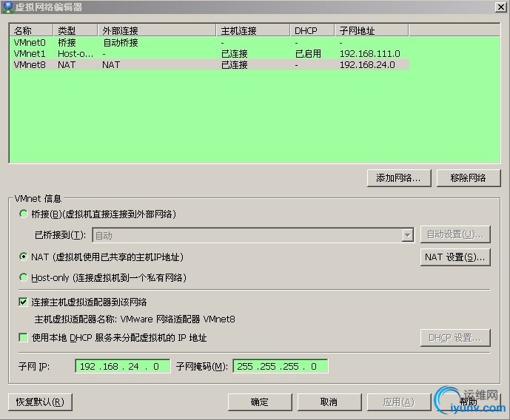Screen dimensions: 510x420
Task: Click 桥接 type cell of VMnet0
Action: [67, 43]
